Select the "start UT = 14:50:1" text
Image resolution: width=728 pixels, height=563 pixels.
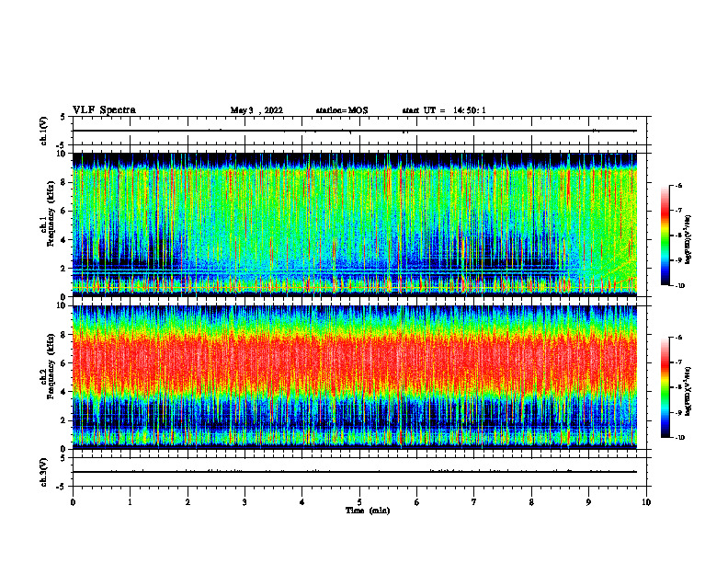pyautogui.click(x=444, y=110)
